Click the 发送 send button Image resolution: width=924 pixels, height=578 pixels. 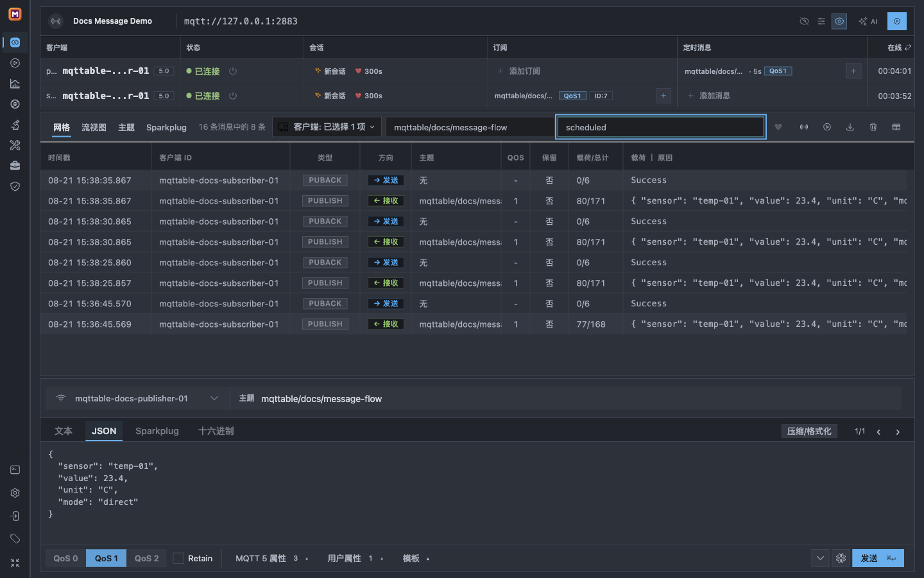coord(878,558)
